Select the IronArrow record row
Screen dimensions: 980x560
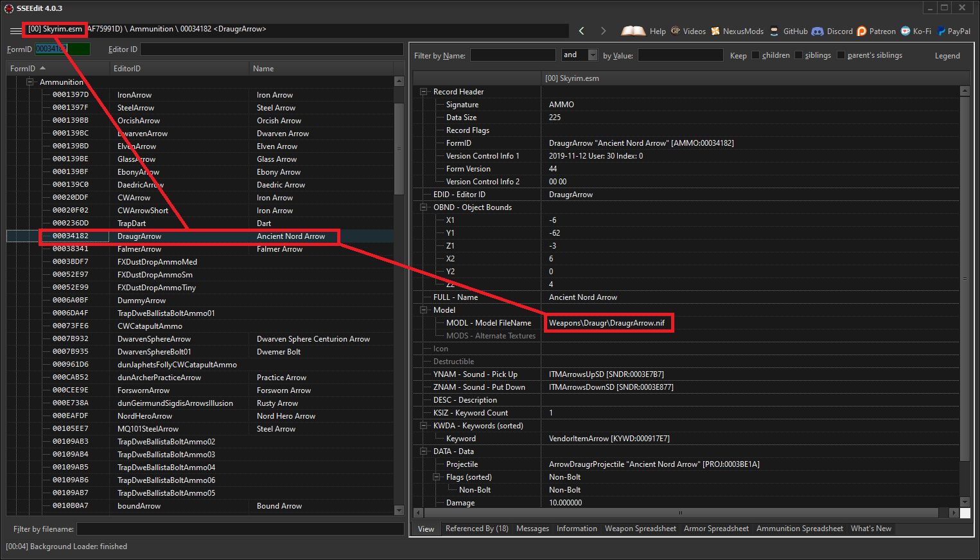[200, 95]
